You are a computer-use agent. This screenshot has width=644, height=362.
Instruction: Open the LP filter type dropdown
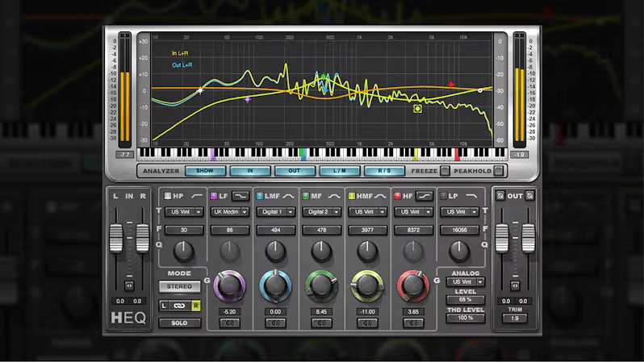click(x=459, y=212)
